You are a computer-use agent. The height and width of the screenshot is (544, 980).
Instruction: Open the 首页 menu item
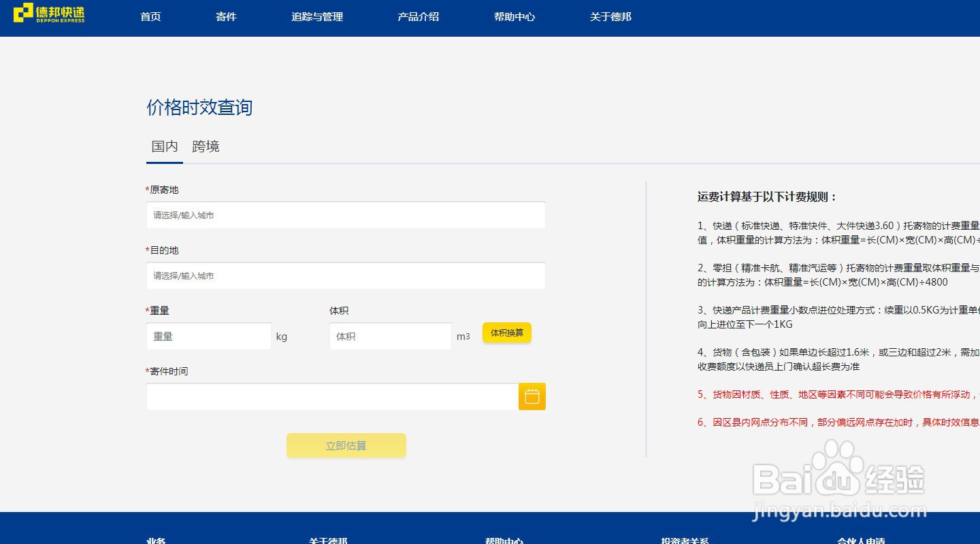tap(150, 17)
